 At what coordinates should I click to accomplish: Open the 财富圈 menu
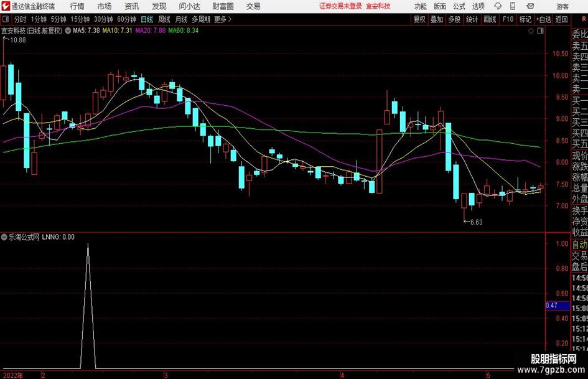(223, 6)
